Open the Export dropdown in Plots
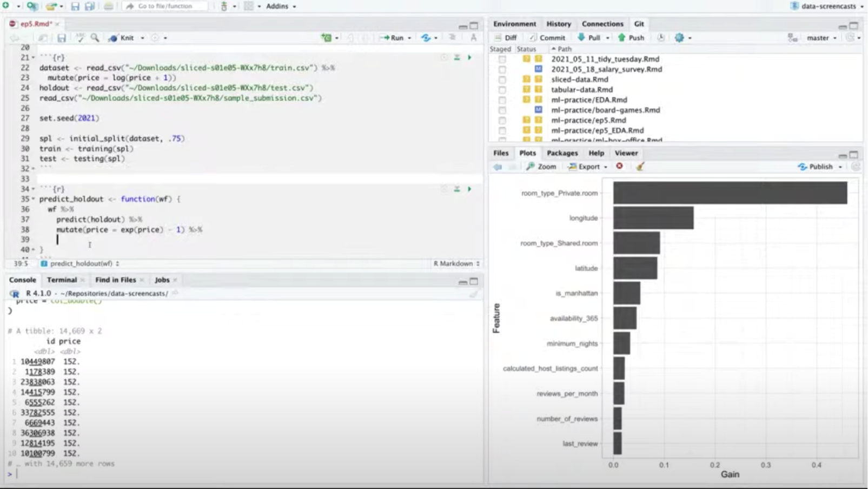Screen dimensions: 868x489 coord(588,167)
